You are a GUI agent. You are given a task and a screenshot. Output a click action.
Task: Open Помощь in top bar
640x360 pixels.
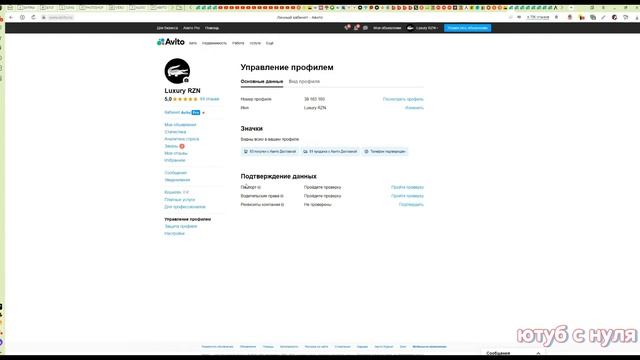pos(212,28)
